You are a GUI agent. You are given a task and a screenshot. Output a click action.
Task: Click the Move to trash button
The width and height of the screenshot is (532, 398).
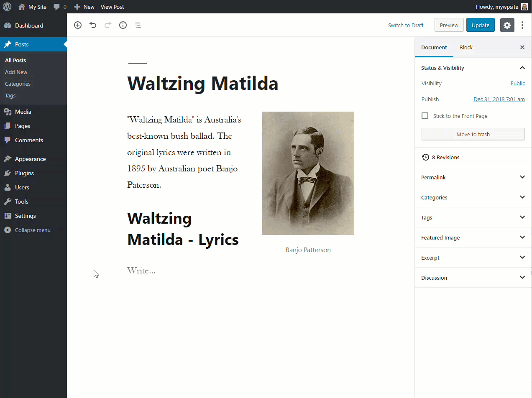click(x=473, y=134)
